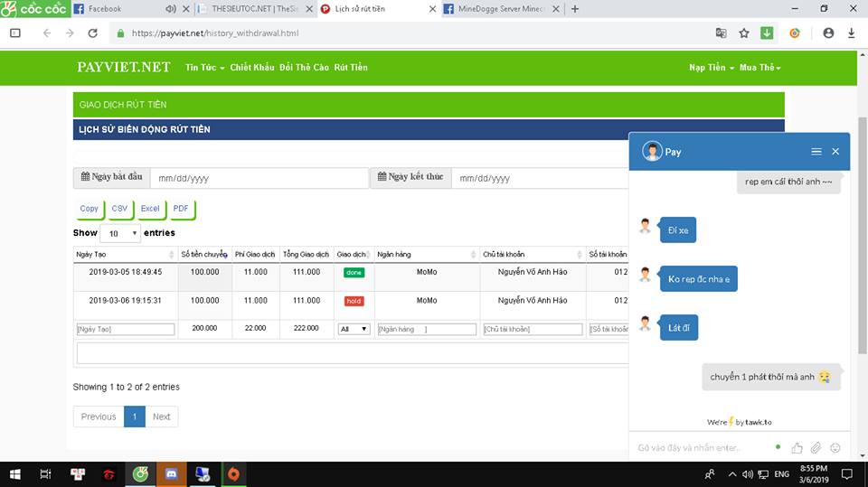Open the Chiết Khấu nav item

(252, 68)
